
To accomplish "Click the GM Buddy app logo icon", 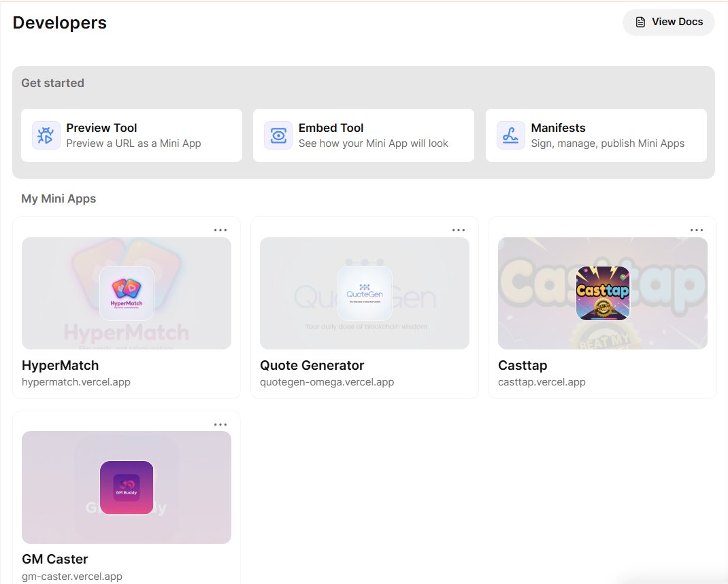I will click(127, 487).
